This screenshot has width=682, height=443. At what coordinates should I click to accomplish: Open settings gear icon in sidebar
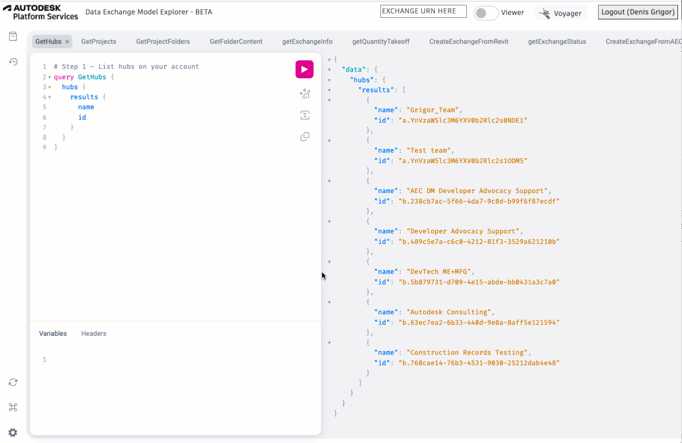click(13, 433)
